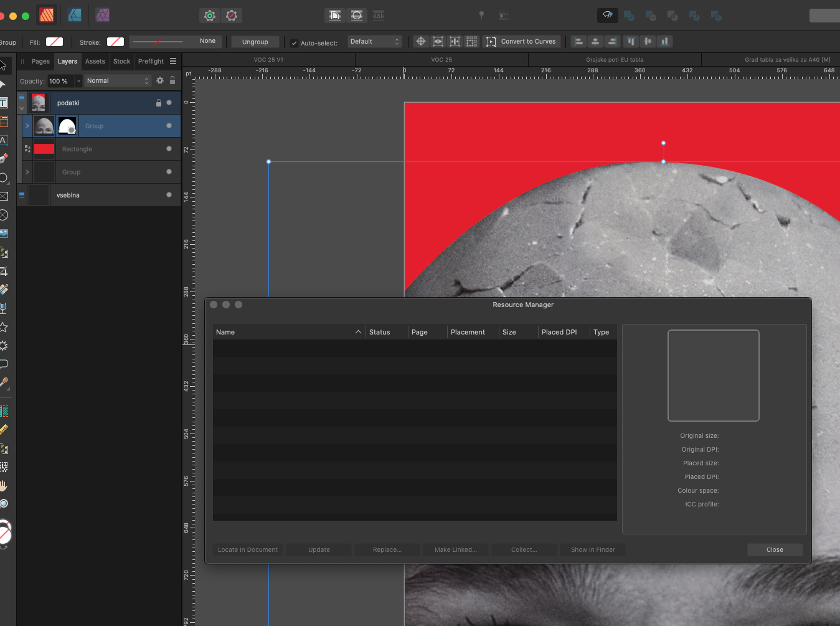This screenshot has width=840, height=626.
Task: Click the Subtract boolean operation icon
Action: [x=651, y=16]
